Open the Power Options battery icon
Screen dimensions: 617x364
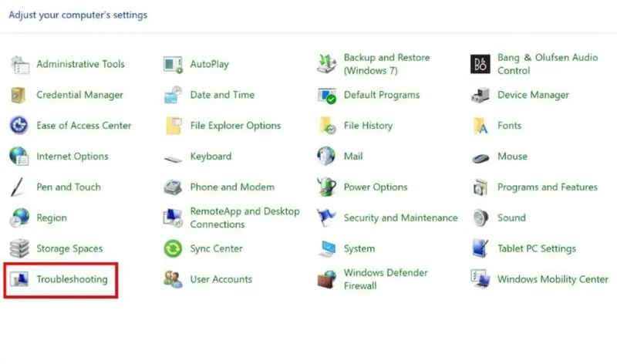326,187
